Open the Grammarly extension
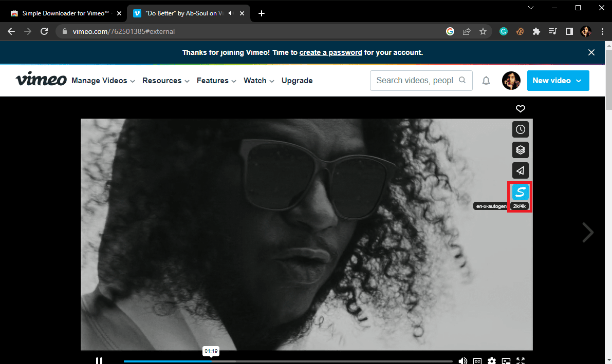Image resolution: width=612 pixels, height=364 pixels. (504, 32)
